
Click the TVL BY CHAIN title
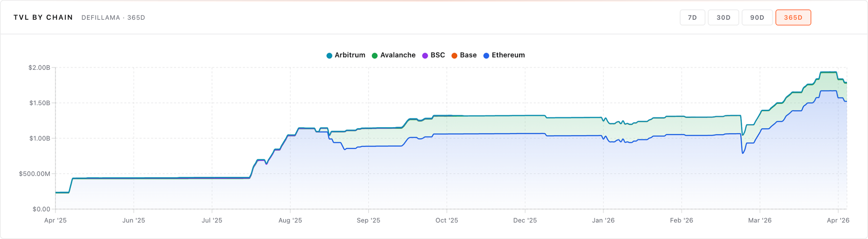[x=43, y=17]
